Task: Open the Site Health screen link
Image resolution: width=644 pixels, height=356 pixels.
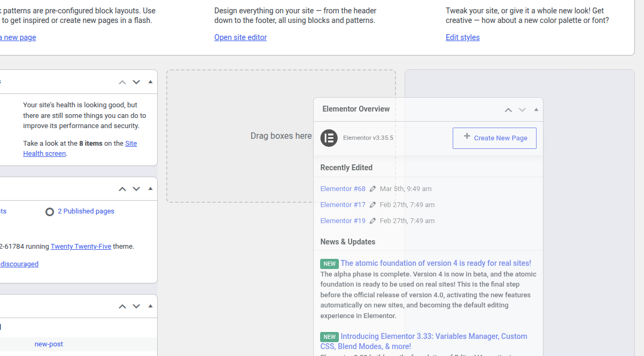Action: point(80,148)
